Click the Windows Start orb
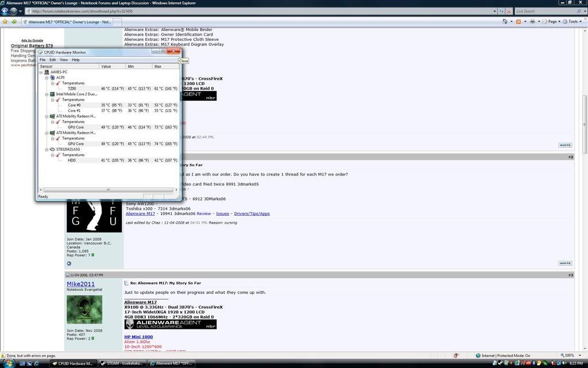Viewport: 588px width, 368px height. point(8,363)
